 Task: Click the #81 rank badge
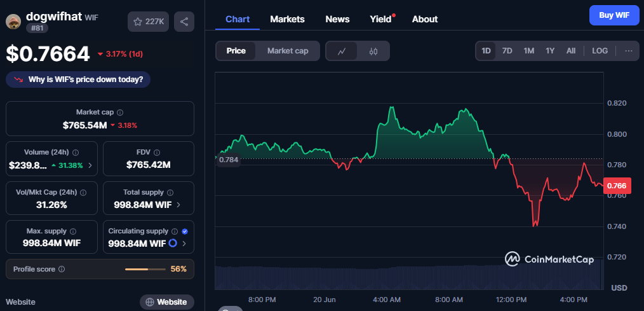click(x=37, y=29)
